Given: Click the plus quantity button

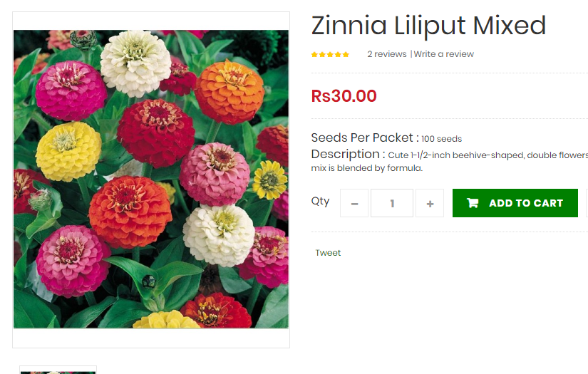Looking at the screenshot, I should pos(430,203).
